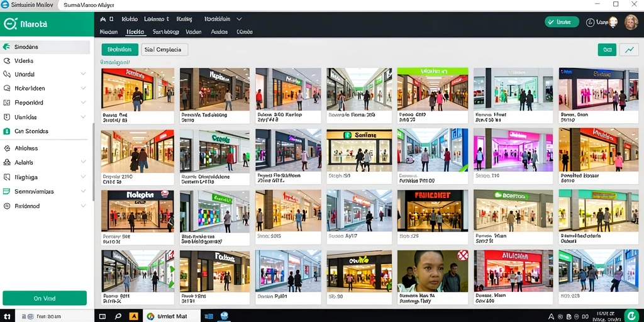Open Can Stonidas green sidebar icon
Image resolution: width=644 pixels, height=322 pixels.
(6, 131)
